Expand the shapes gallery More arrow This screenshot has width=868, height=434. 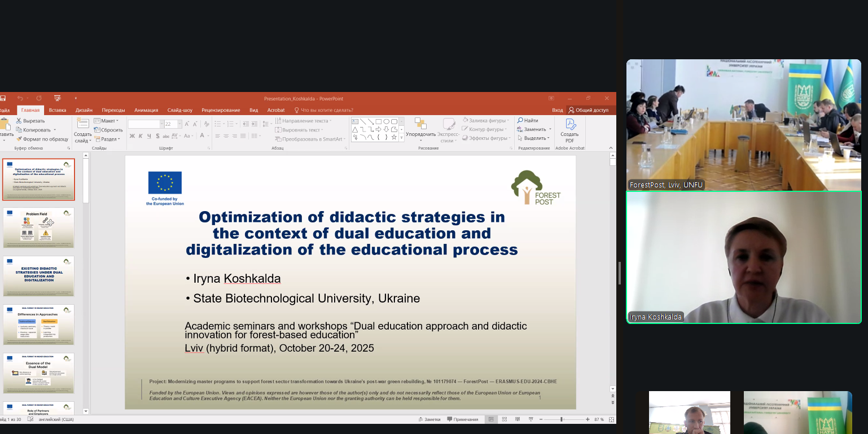pyautogui.click(x=401, y=138)
